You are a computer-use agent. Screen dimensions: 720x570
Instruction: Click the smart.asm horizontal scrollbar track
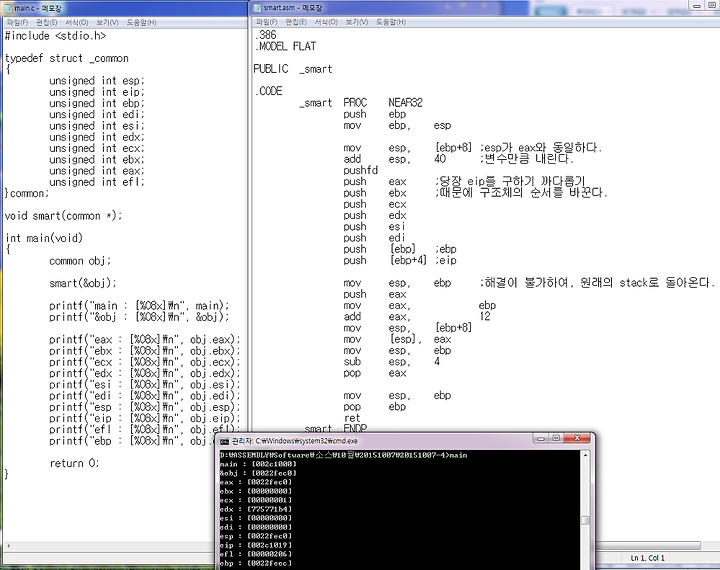[647, 545]
